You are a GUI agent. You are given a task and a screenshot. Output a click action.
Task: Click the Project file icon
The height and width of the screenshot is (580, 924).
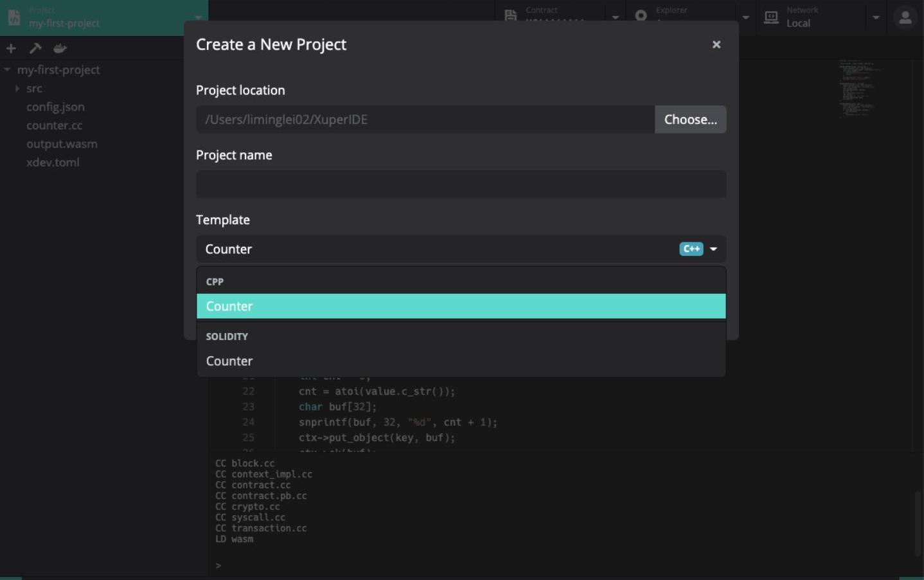pos(14,17)
